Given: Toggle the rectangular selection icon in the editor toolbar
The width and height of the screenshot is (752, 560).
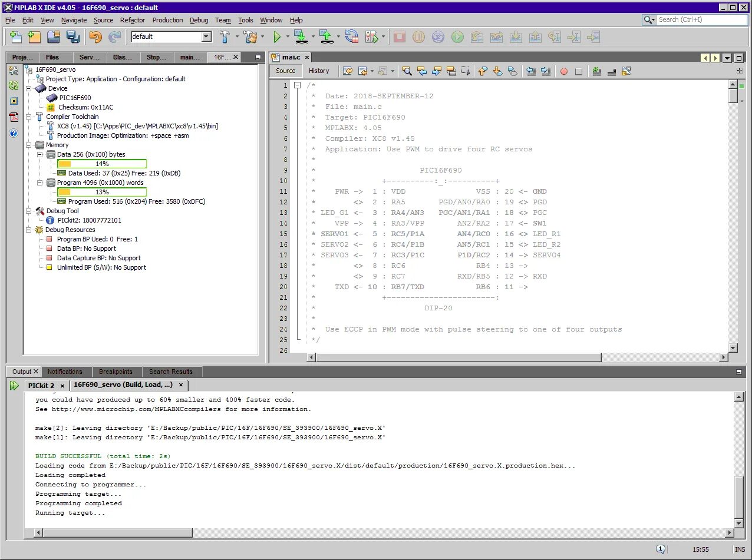Looking at the screenshot, I should coord(466,71).
